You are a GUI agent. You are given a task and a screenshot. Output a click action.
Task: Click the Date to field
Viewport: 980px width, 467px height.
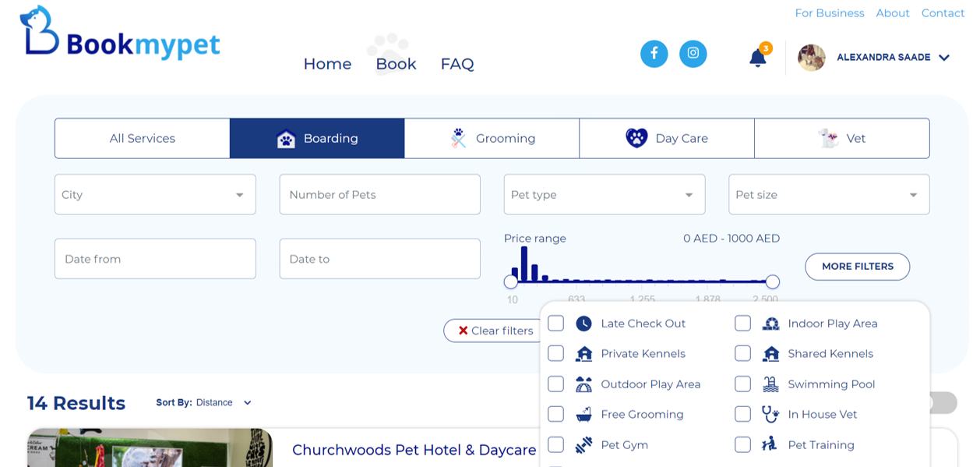tap(379, 259)
